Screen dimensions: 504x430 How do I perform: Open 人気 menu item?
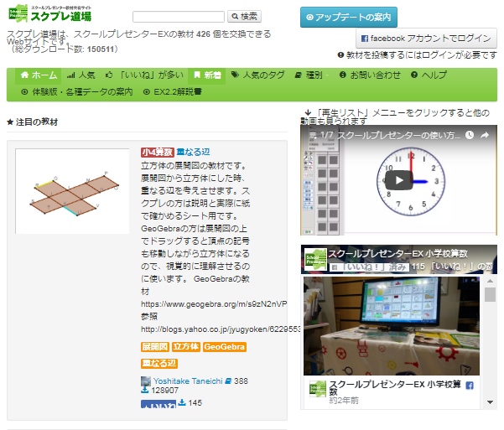(81, 75)
